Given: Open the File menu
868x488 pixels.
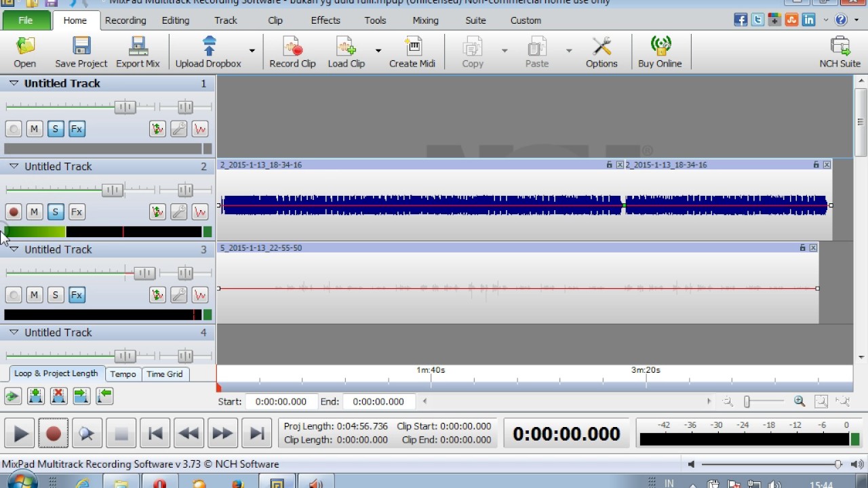Looking at the screenshot, I should [x=25, y=20].
